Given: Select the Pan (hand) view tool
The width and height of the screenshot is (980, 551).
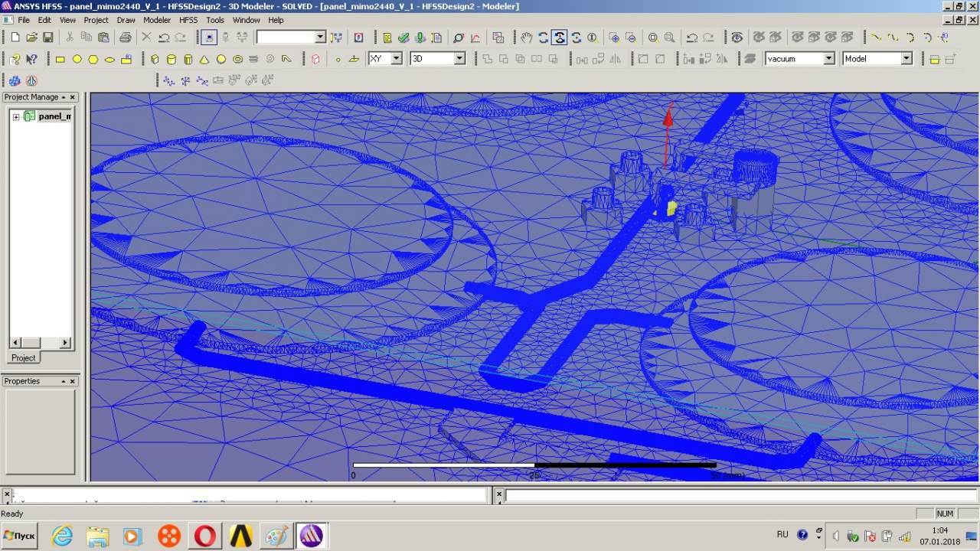Looking at the screenshot, I should coord(526,37).
